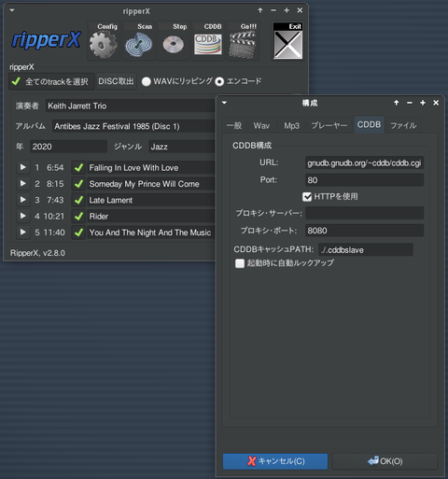Click the ripperX logo image
The height and width of the screenshot is (479, 448).
click(47, 40)
